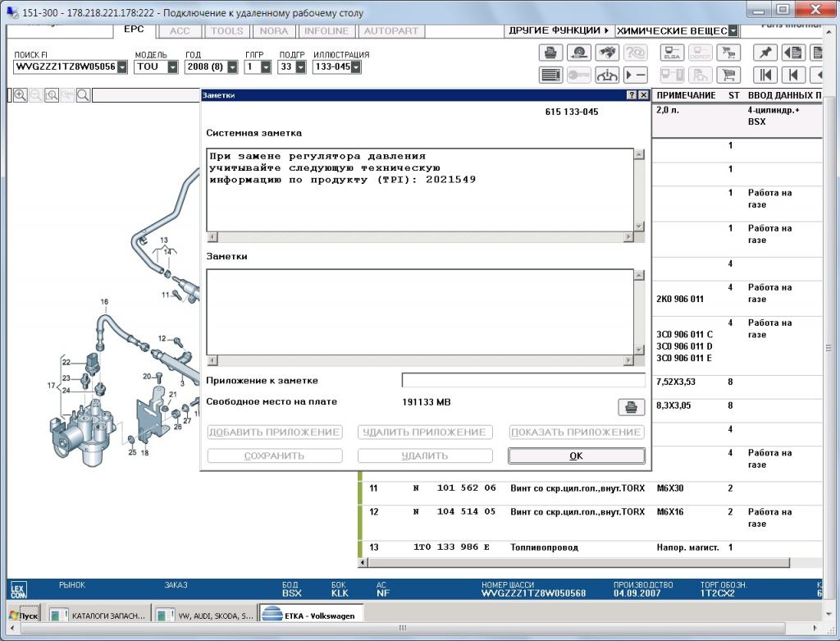Open the parts list view icon
Viewport: 840px width, 641px height.
pos(550,75)
